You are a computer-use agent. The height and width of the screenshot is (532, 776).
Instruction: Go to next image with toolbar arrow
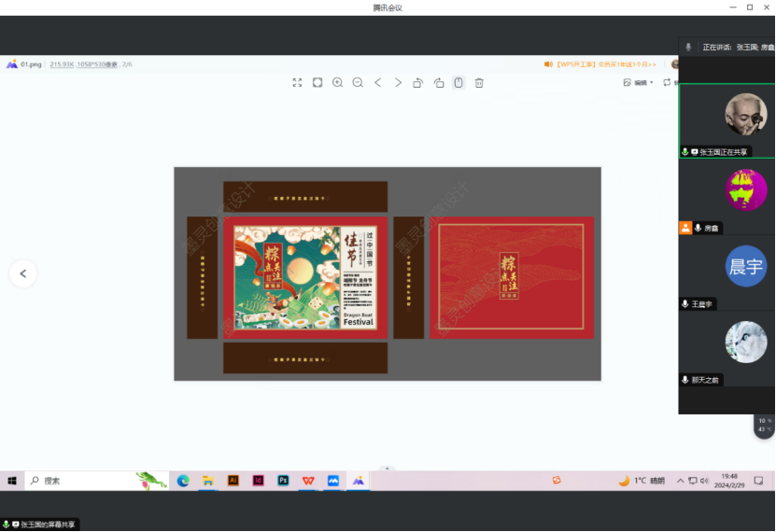tap(398, 83)
